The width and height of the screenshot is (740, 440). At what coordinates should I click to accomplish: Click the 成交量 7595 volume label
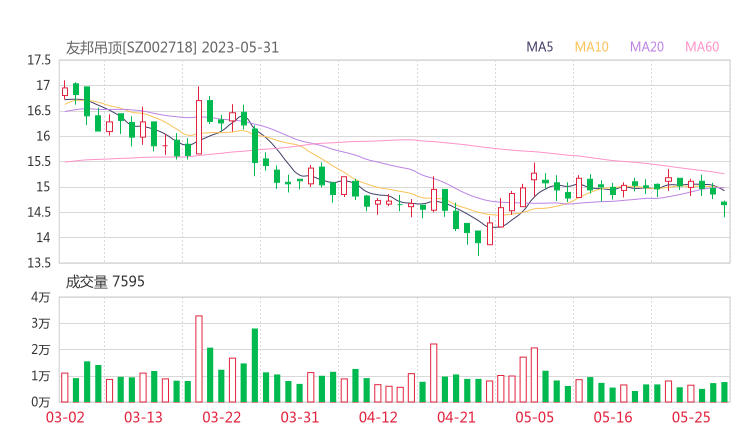tap(105, 281)
